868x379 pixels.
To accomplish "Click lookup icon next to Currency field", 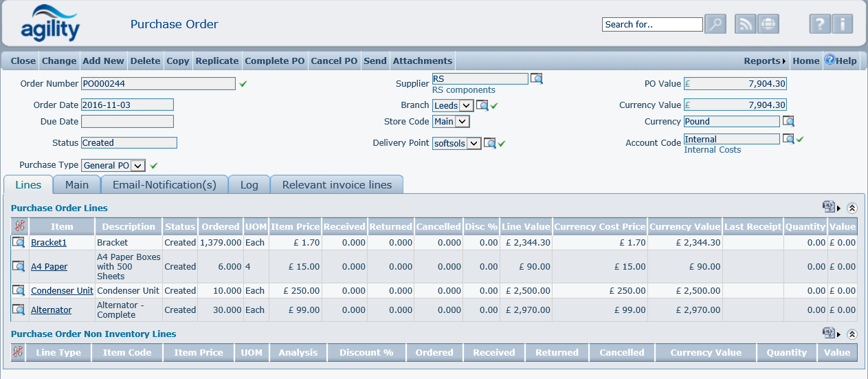I will pos(789,122).
